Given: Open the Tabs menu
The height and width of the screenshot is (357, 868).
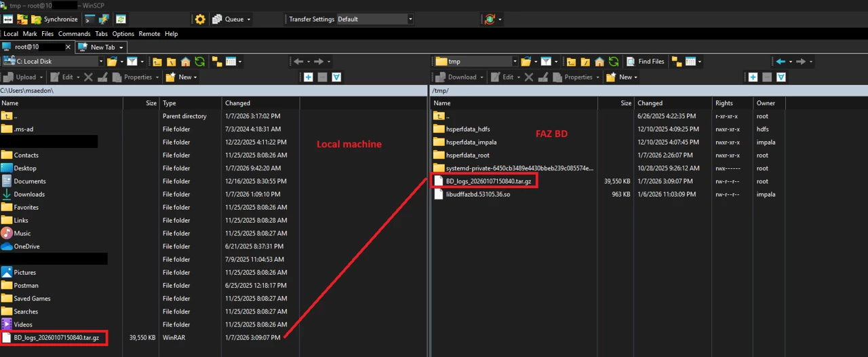Looking at the screenshot, I should 101,33.
